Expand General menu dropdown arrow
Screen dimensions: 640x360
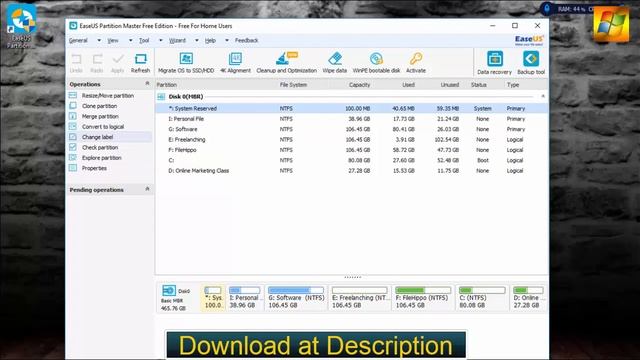click(99, 40)
